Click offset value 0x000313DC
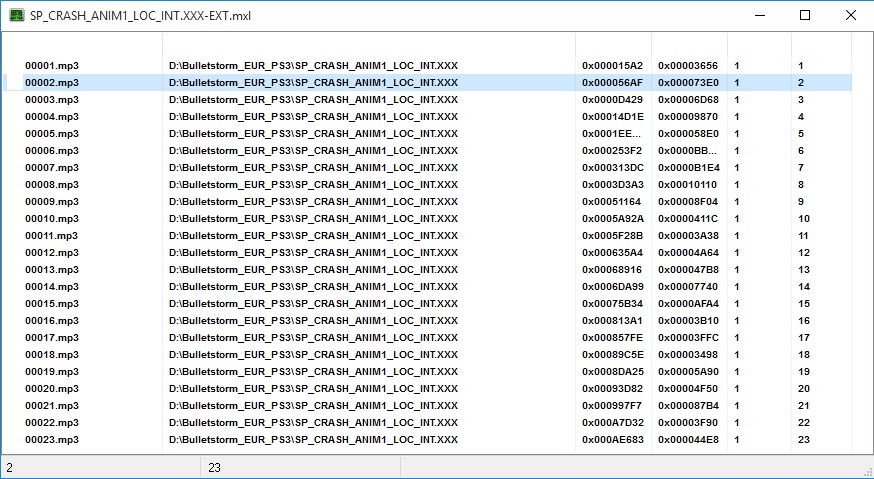Viewport: 874px width, 479px height. point(613,168)
